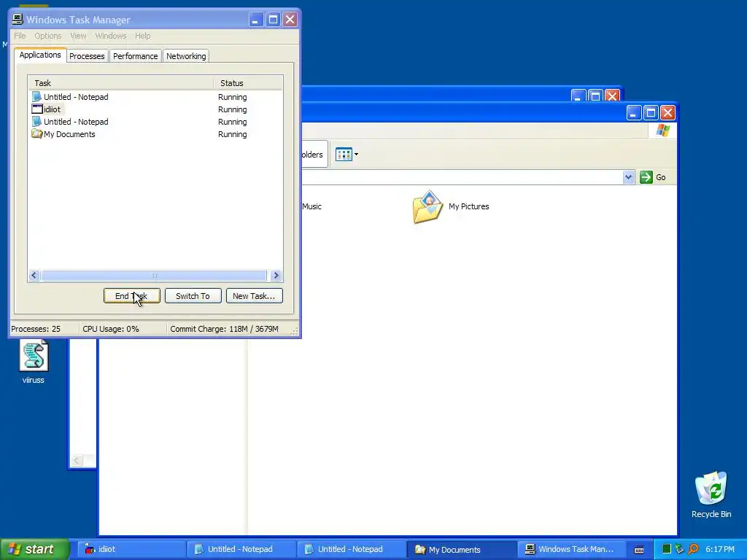The height and width of the screenshot is (560, 747).
Task: Click the scroll left arrow in the Notepad window
Action: (77, 460)
